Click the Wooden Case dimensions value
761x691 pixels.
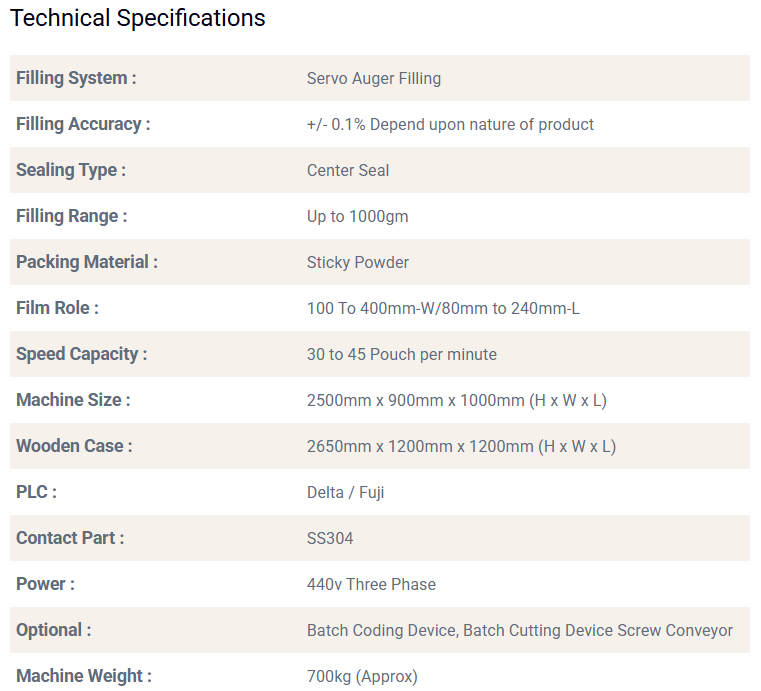pyautogui.click(x=461, y=446)
